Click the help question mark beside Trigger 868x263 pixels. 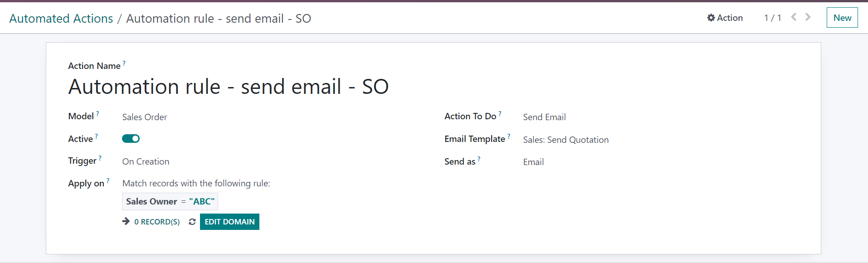point(100,158)
